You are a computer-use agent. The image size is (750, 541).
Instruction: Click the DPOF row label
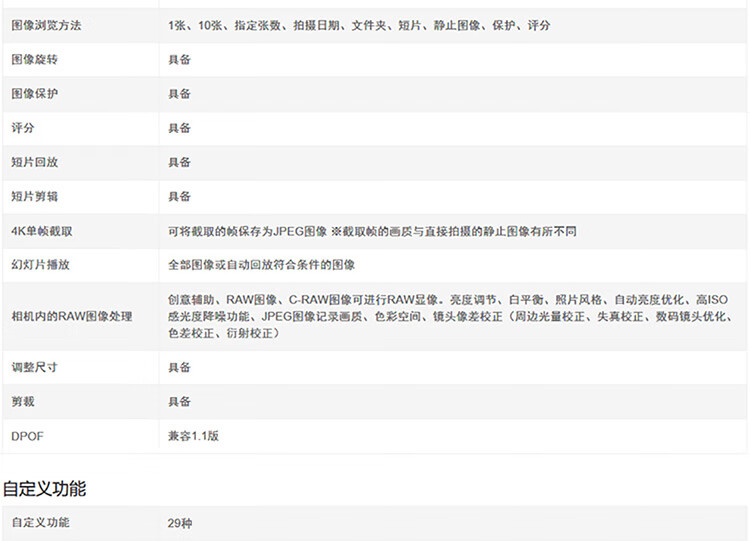point(27,436)
